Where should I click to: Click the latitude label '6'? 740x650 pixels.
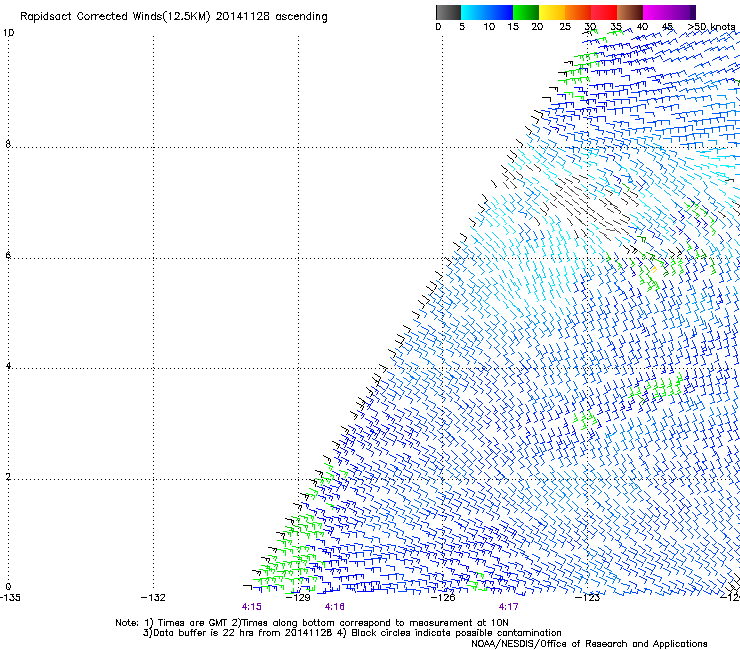(x=8, y=255)
